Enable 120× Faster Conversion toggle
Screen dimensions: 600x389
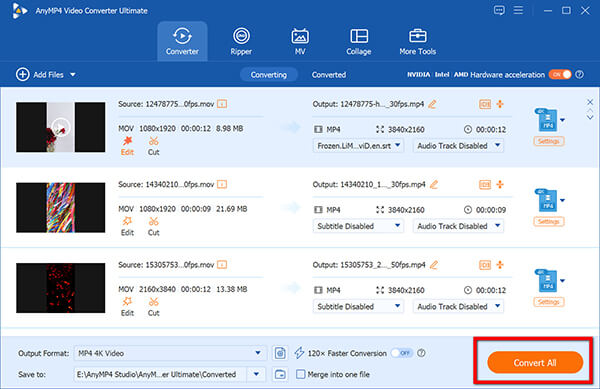tap(402, 353)
